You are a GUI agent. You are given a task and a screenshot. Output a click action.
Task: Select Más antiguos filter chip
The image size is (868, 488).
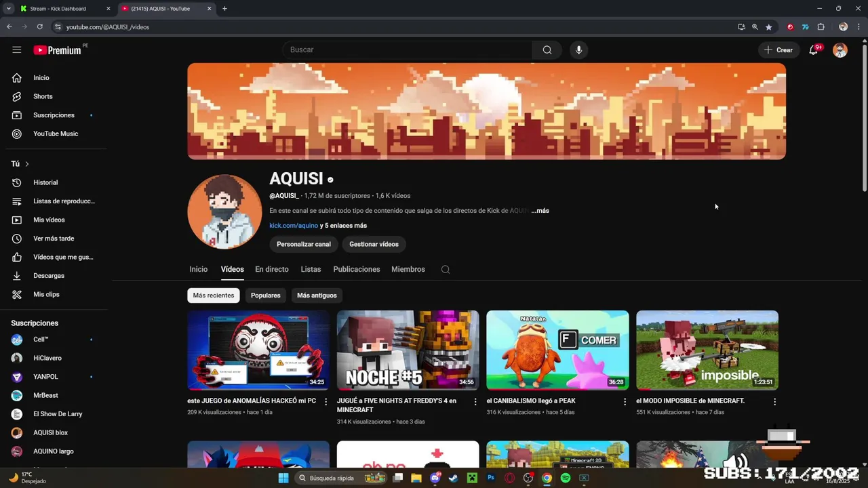(x=317, y=296)
